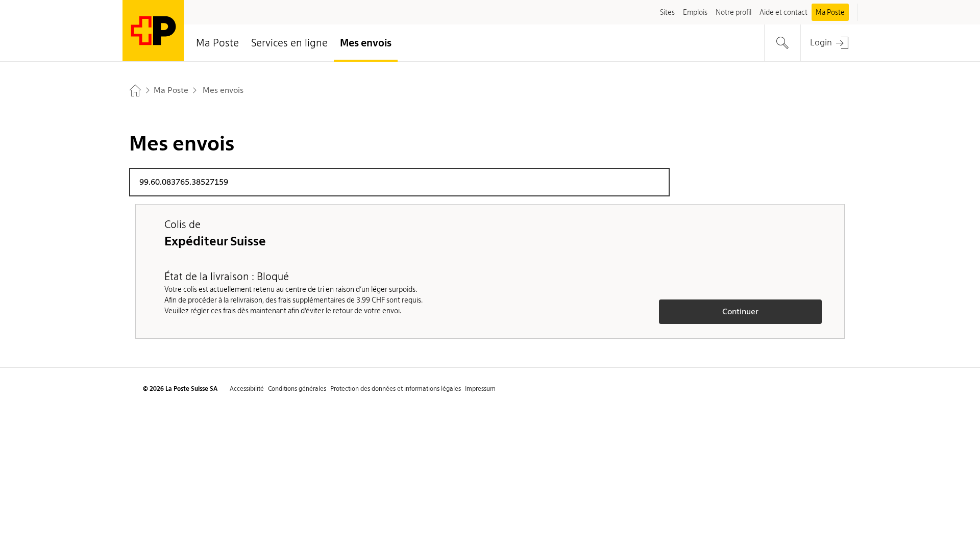The image size is (980, 551).
Task: Open Protection des données footer link
Action: [x=396, y=389]
